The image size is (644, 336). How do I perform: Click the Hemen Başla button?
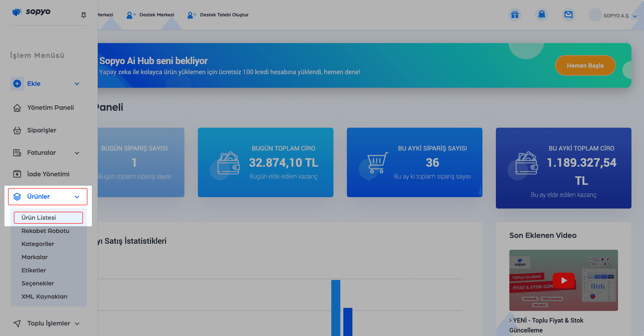coord(585,65)
